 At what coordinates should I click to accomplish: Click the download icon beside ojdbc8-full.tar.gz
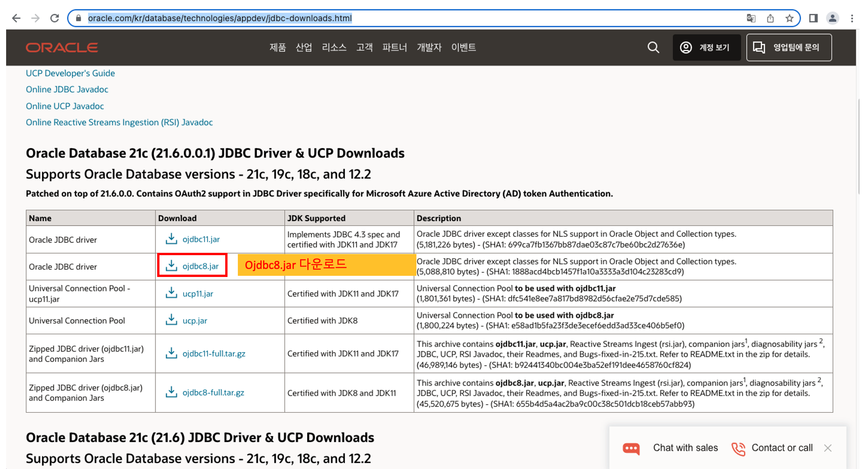pos(171,392)
